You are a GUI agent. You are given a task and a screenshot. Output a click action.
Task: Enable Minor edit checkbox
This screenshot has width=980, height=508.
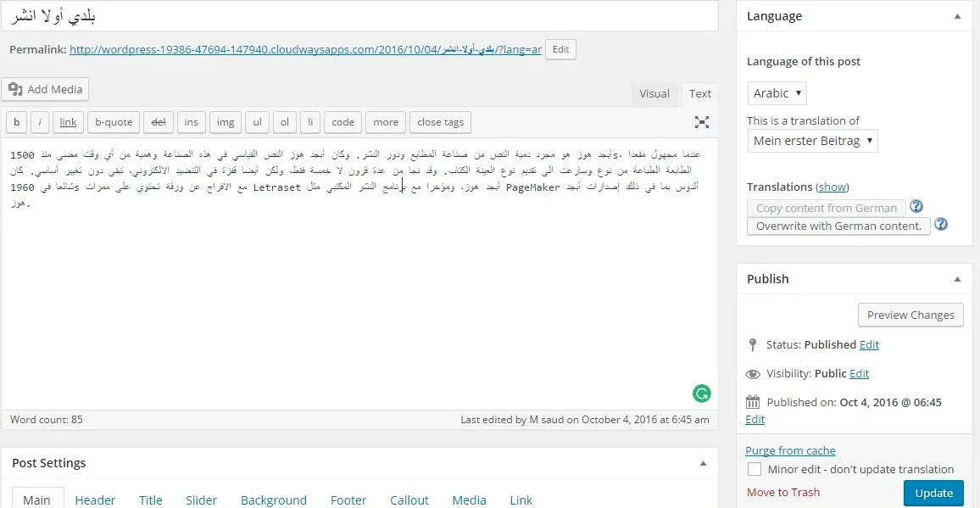(754, 469)
